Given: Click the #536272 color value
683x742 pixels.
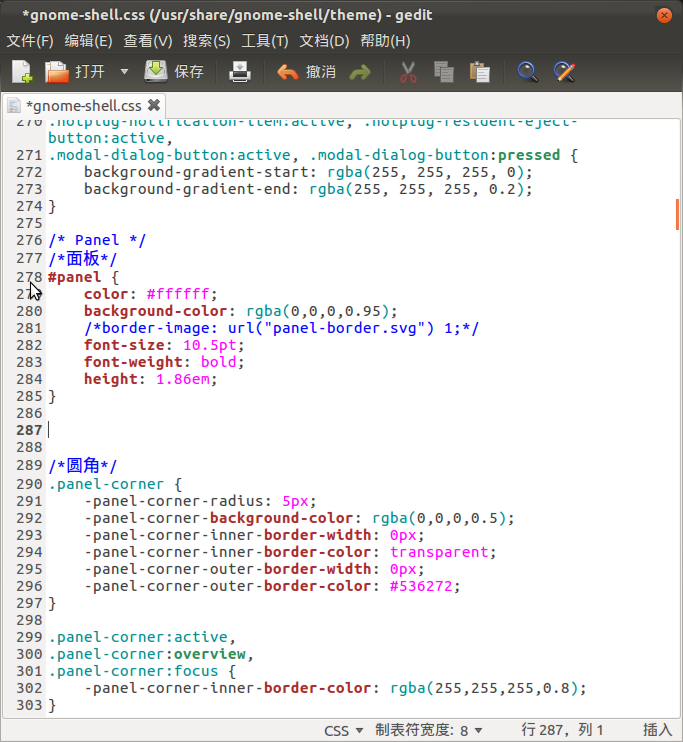Looking at the screenshot, I should pos(421,586).
